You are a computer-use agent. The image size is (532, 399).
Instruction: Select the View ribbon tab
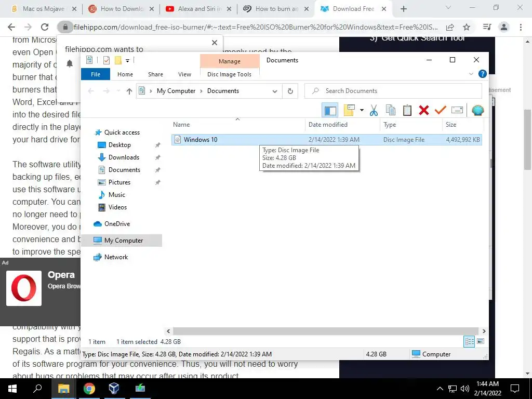coord(184,74)
